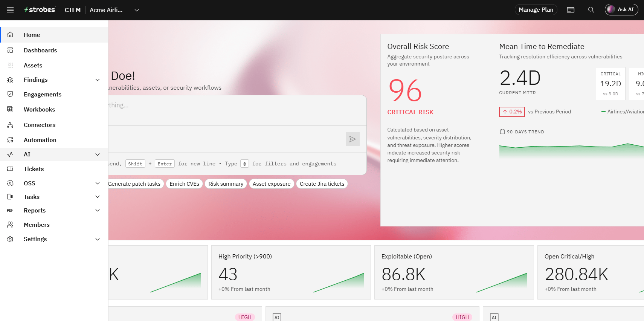
Task: Click the Manage Plan button
Action: 536,10
